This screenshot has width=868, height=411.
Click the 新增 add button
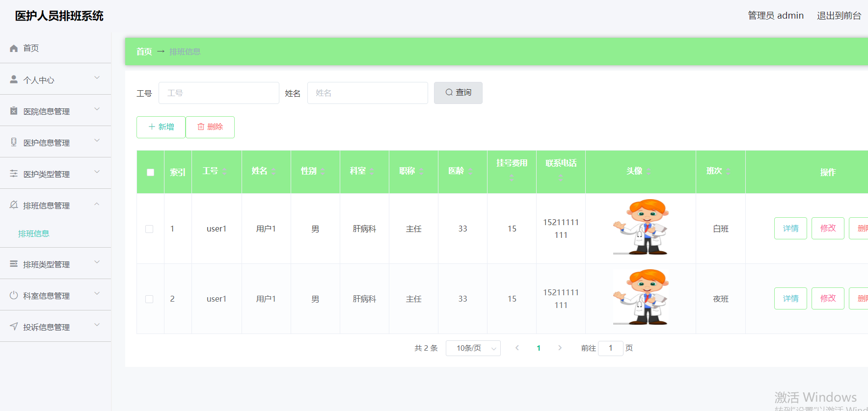click(x=161, y=127)
